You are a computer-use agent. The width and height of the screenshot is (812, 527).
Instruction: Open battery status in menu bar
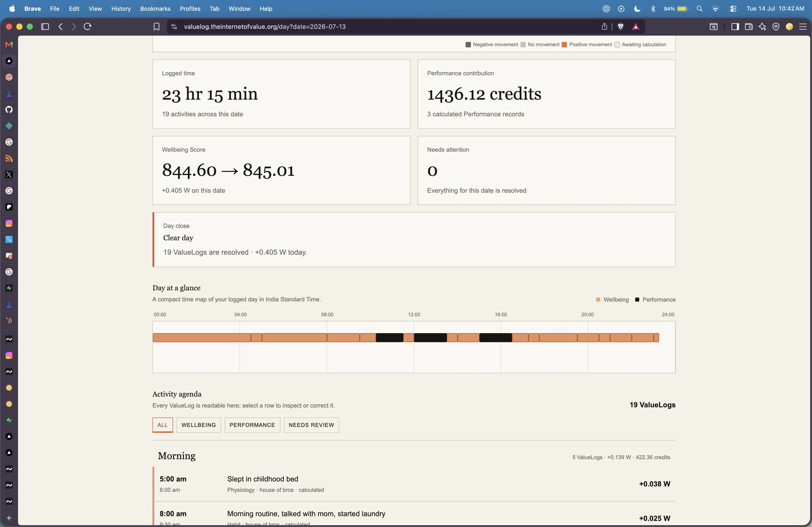[676, 9]
